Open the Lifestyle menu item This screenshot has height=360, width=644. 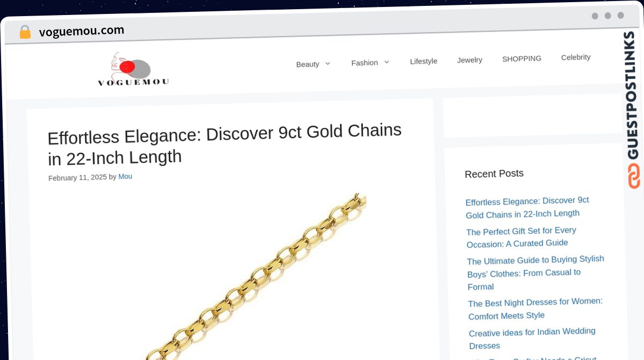tap(423, 61)
